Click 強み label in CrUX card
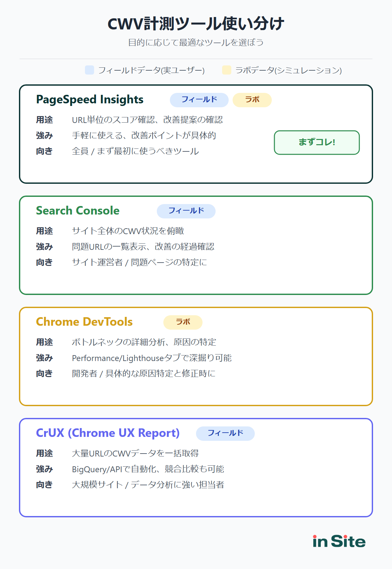This screenshot has height=569, width=392. tap(44, 469)
